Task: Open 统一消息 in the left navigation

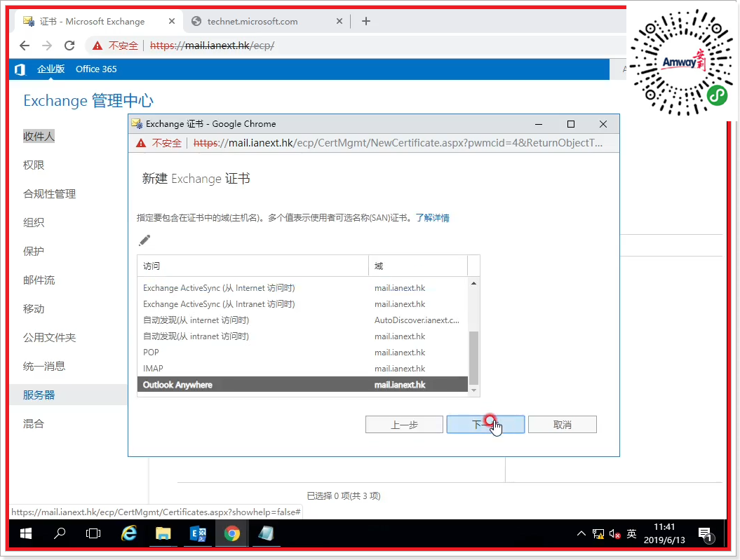Action: pyautogui.click(x=44, y=367)
